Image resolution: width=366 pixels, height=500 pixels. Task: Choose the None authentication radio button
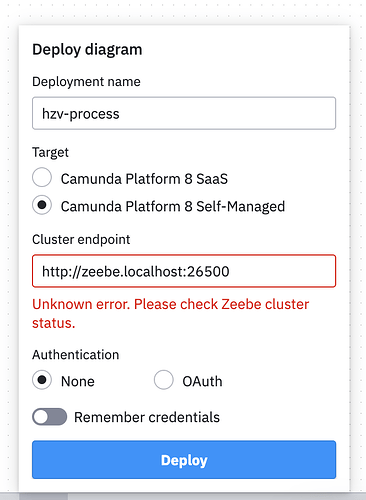[x=42, y=380]
